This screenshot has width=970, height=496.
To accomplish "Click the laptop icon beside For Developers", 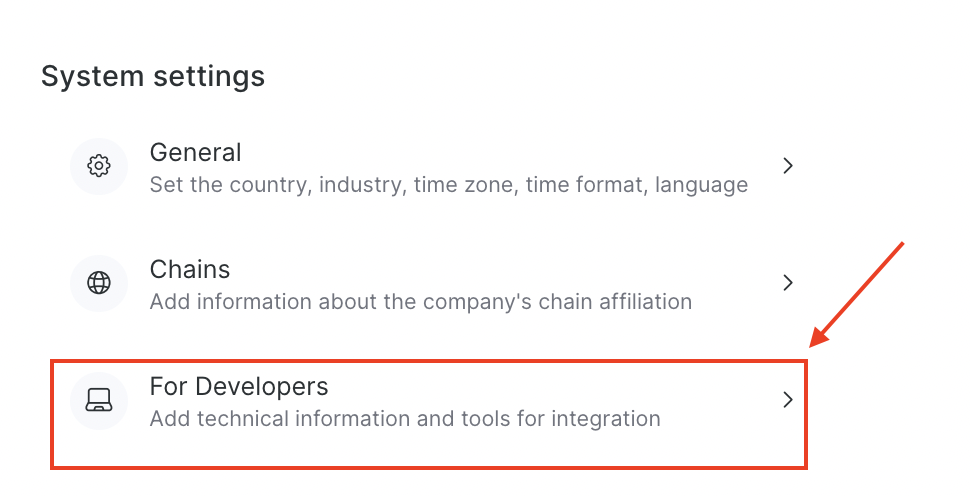I will pos(99,400).
